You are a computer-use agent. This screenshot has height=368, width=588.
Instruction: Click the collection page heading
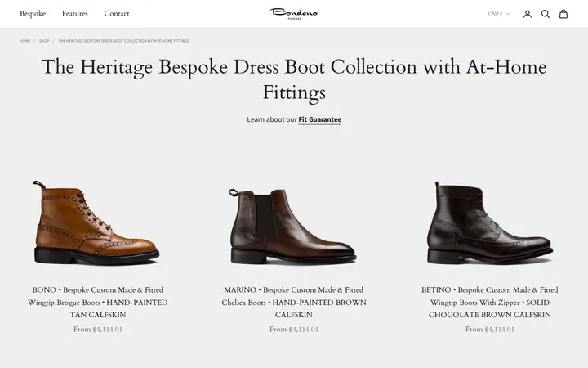point(294,79)
